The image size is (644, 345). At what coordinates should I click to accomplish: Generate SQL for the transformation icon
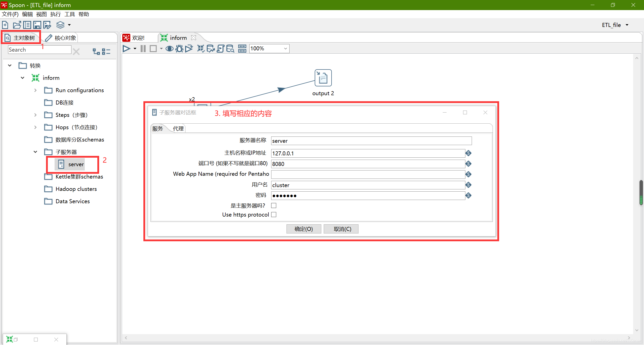pyautogui.click(x=220, y=49)
